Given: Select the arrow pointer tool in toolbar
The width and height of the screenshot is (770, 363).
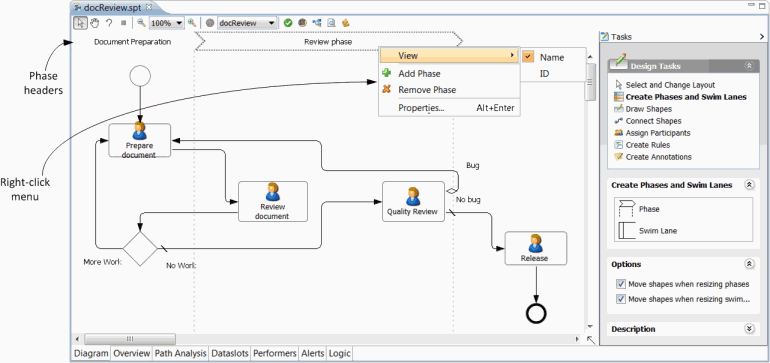Looking at the screenshot, I should tap(81, 23).
